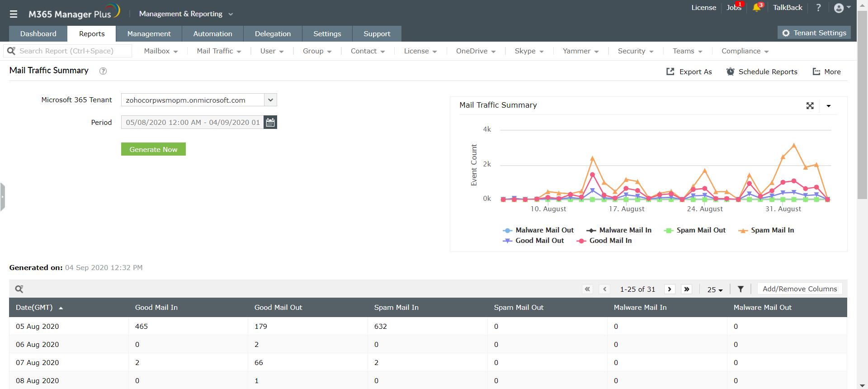Click the table filter funnel icon
868x389 pixels.
click(741, 289)
